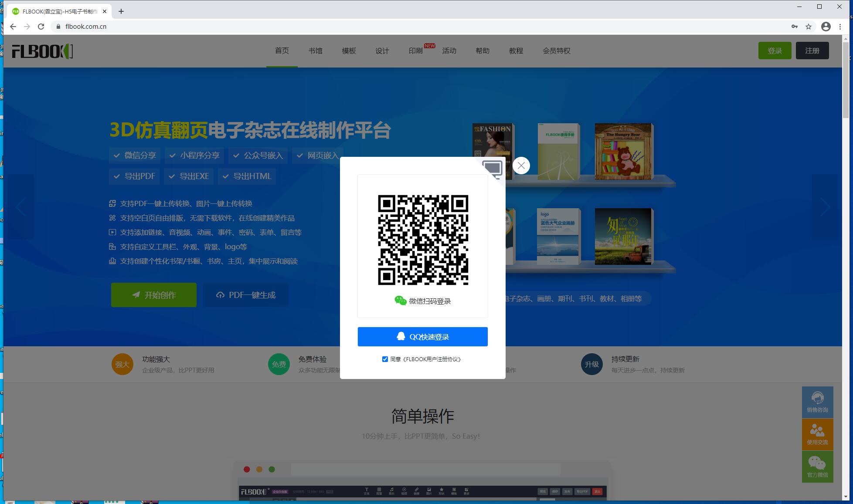
Task: Click the 开始创作 button
Action: (x=154, y=295)
